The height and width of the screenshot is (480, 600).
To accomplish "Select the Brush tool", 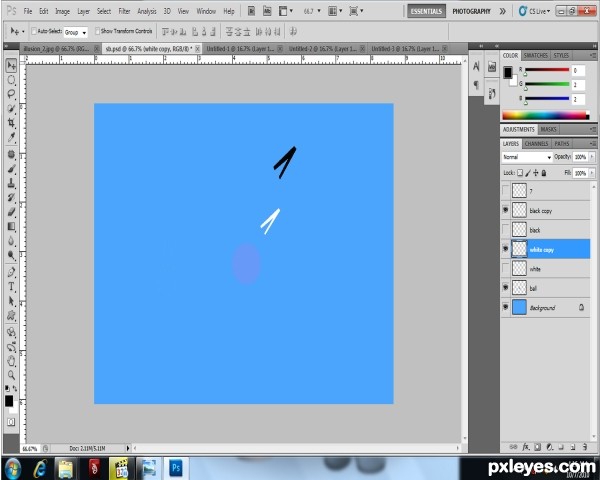I will (x=11, y=168).
